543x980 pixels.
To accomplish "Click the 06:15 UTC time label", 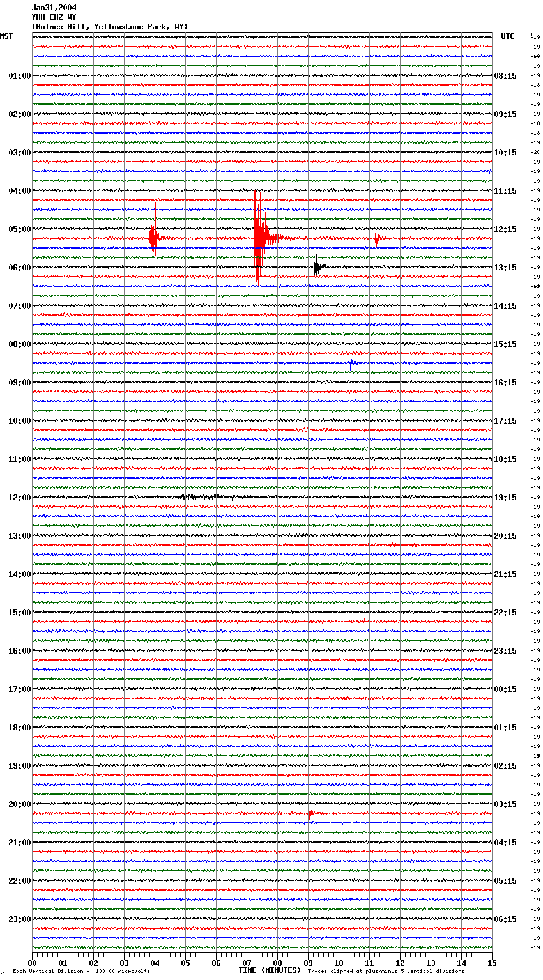I will [505, 919].
